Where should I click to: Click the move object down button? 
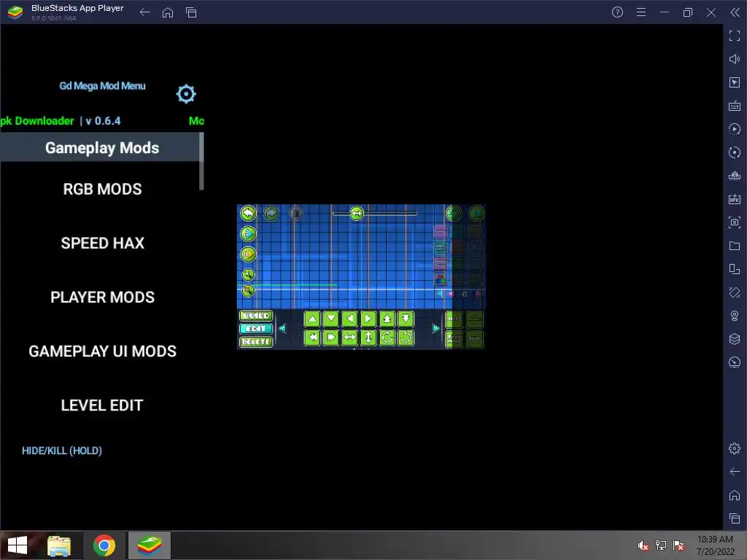[x=330, y=319]
